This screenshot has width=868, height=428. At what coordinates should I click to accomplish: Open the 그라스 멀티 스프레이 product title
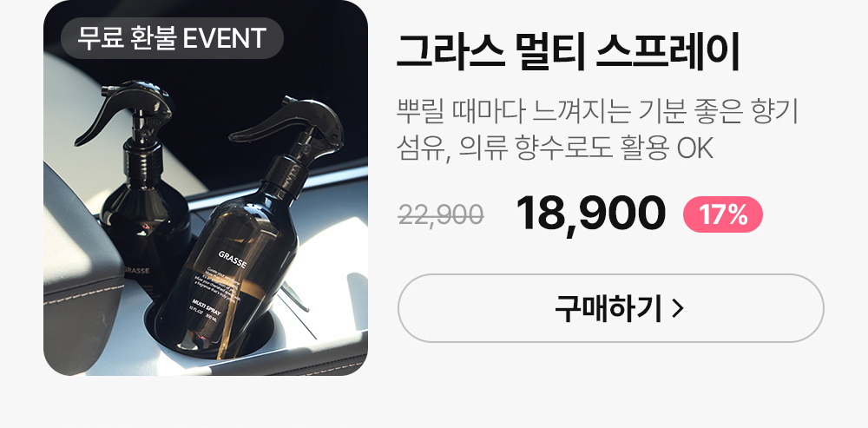click(568, 51)
